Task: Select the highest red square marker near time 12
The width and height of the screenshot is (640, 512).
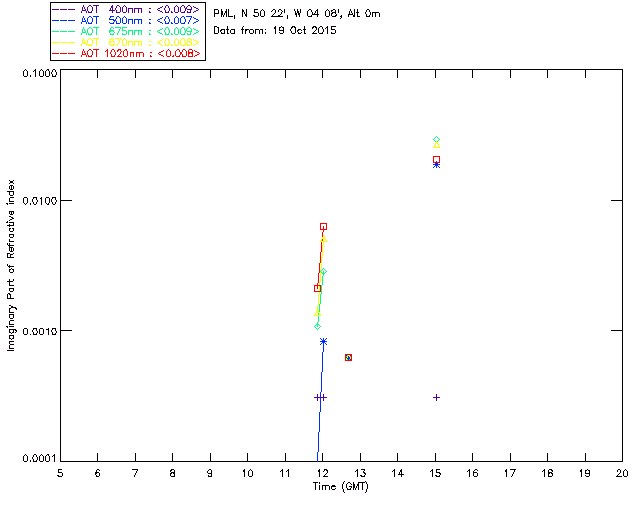Action: click(x=323, y=227)
